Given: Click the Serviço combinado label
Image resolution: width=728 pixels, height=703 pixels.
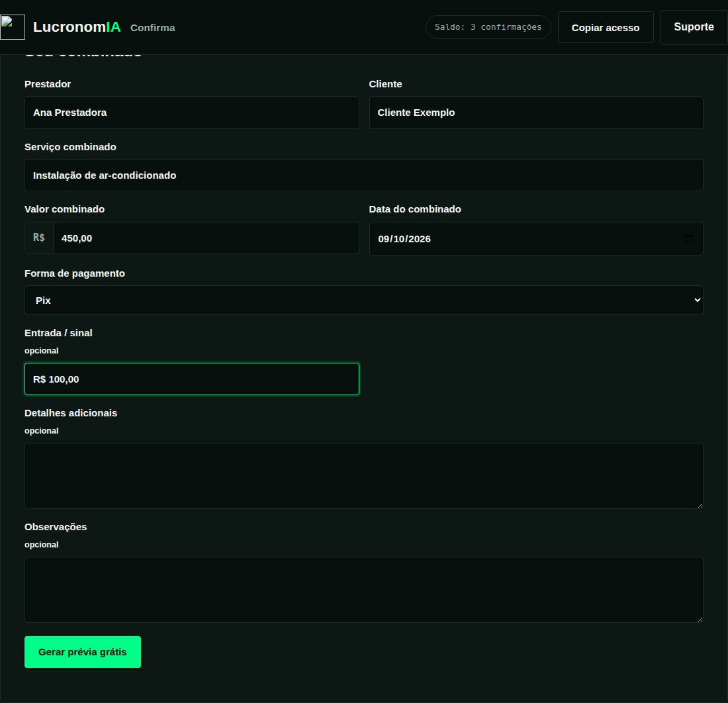Looking at the screenshot, I should (71, 147).
